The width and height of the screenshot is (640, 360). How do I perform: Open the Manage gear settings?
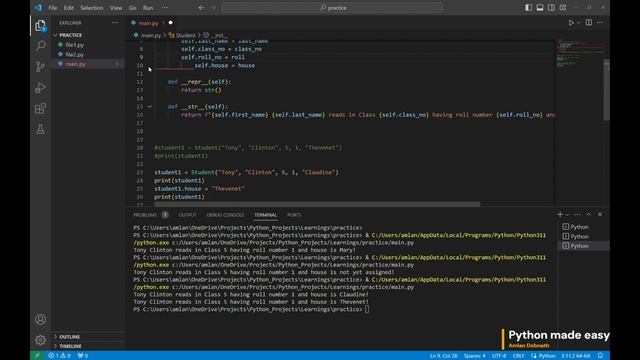40,340
